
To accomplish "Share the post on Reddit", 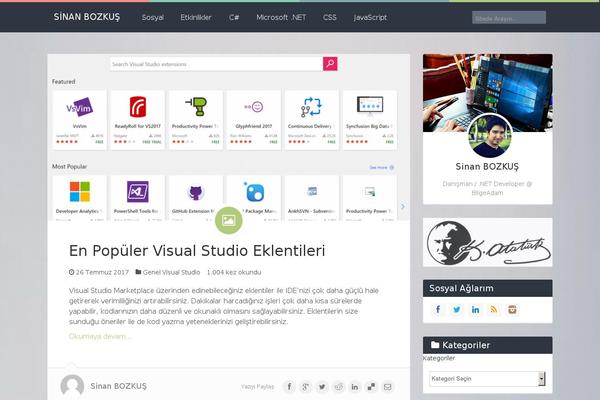I will pyautogui.click(x=339, y=387).
